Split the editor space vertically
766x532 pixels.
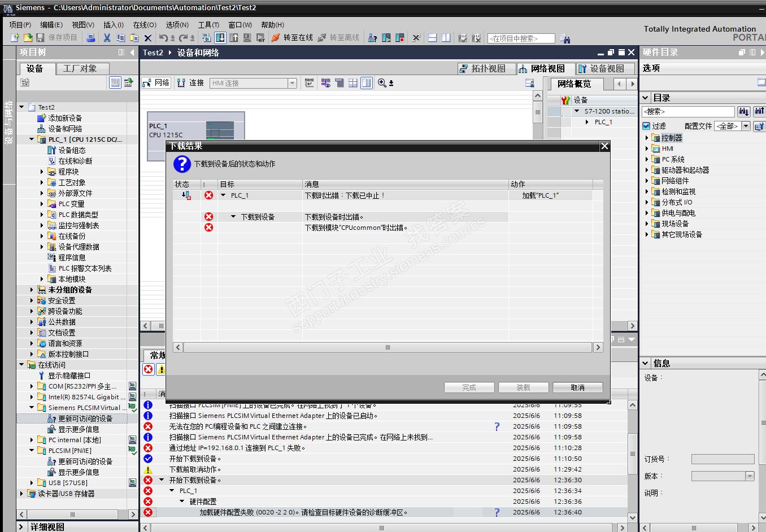coord(446,38)
